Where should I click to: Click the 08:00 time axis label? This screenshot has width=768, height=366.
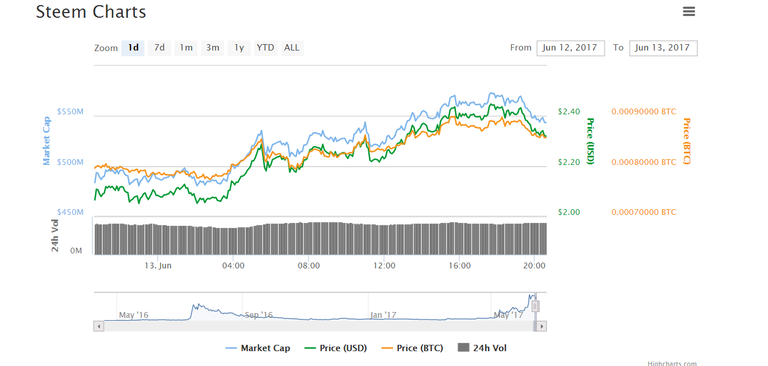click(309, 266)
